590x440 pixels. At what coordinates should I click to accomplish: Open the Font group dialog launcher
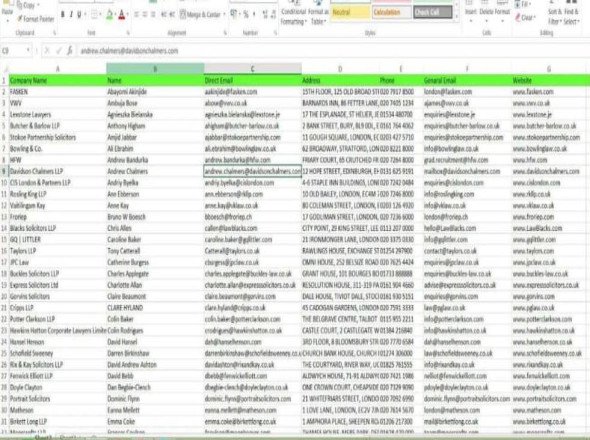point(128,33)
